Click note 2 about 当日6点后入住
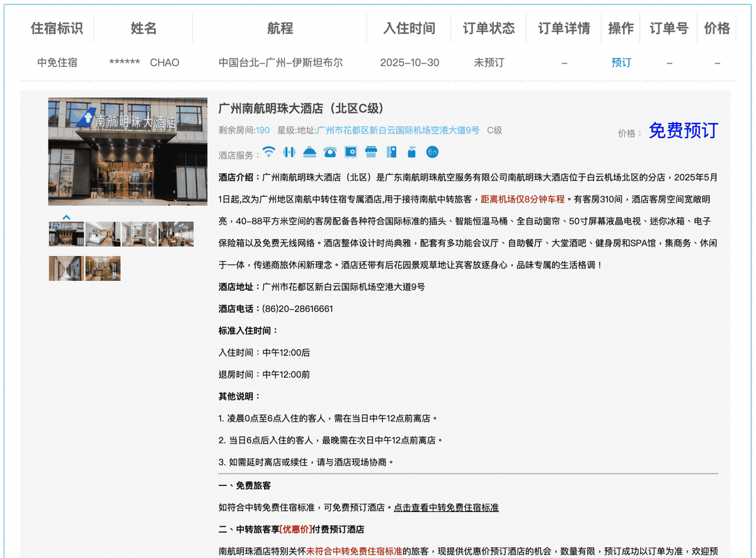Viewport: 756px width, 558px height. (331, 440)
